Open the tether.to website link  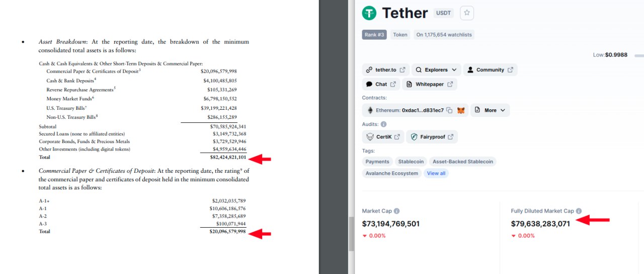click(385, 70)
